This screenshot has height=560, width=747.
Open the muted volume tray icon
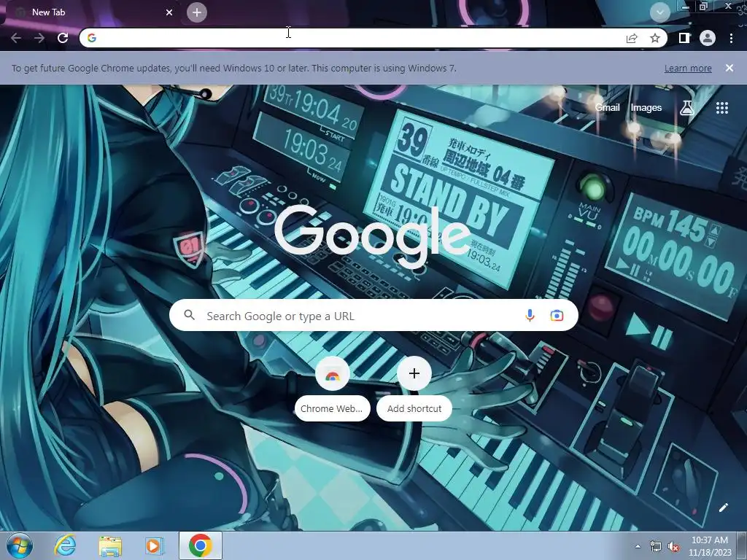point(673,547)
